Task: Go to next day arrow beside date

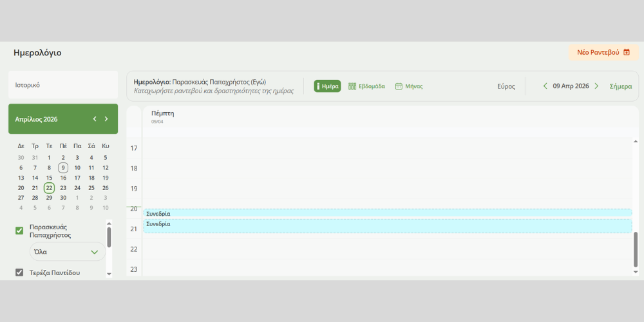Action: pos(596,86)
